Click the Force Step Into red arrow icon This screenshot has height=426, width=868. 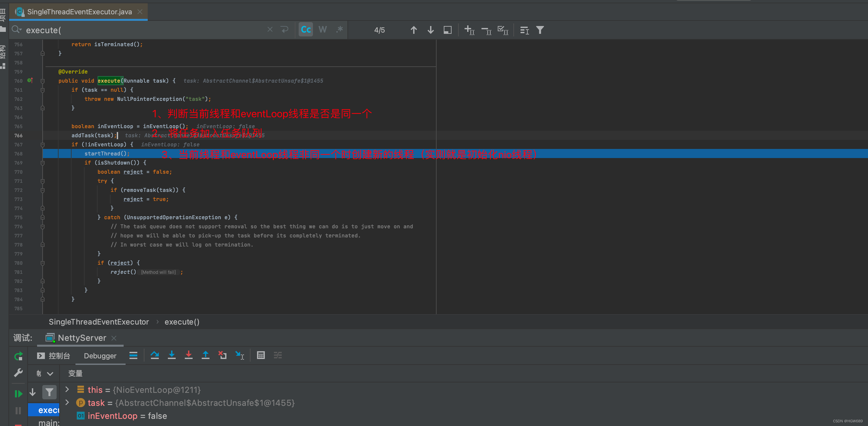pos(188,355)
